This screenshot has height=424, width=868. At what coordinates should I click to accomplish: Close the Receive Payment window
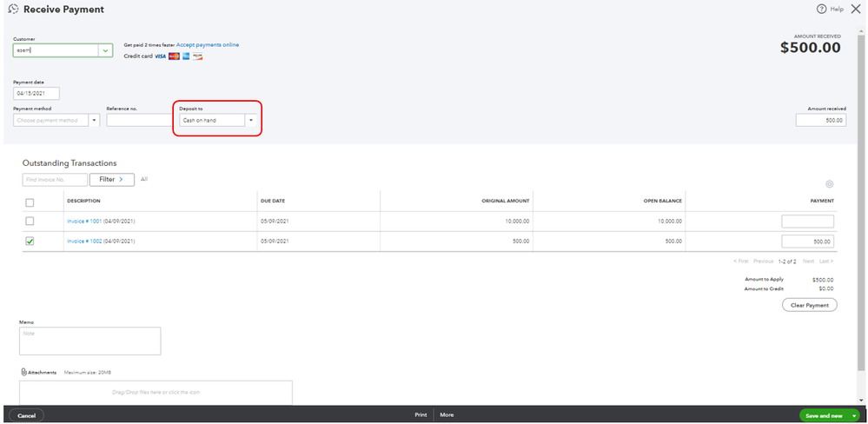point(855,9)
